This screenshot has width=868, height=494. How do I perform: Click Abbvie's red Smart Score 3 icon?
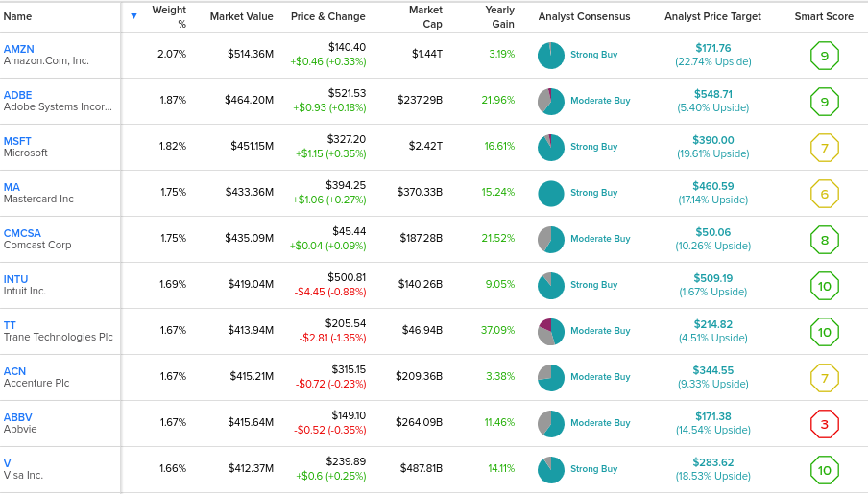coord(824,424)
